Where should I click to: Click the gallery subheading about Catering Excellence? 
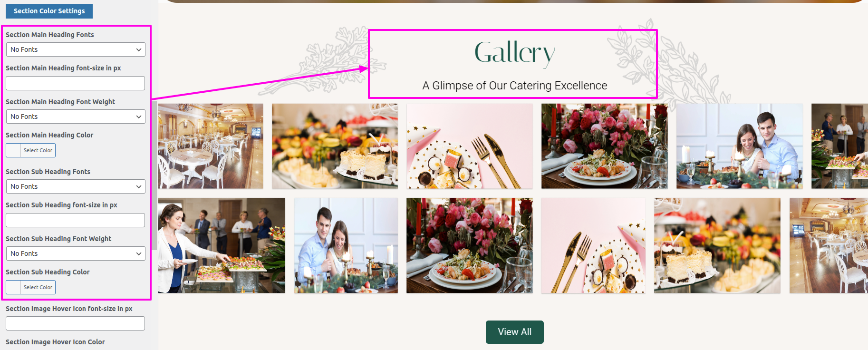tap(514, 86)
